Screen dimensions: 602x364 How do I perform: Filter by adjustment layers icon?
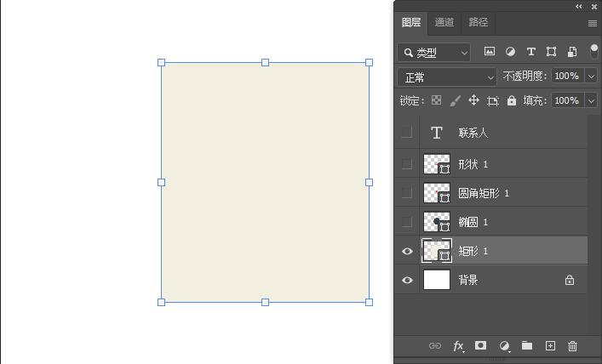pos(510,51)
